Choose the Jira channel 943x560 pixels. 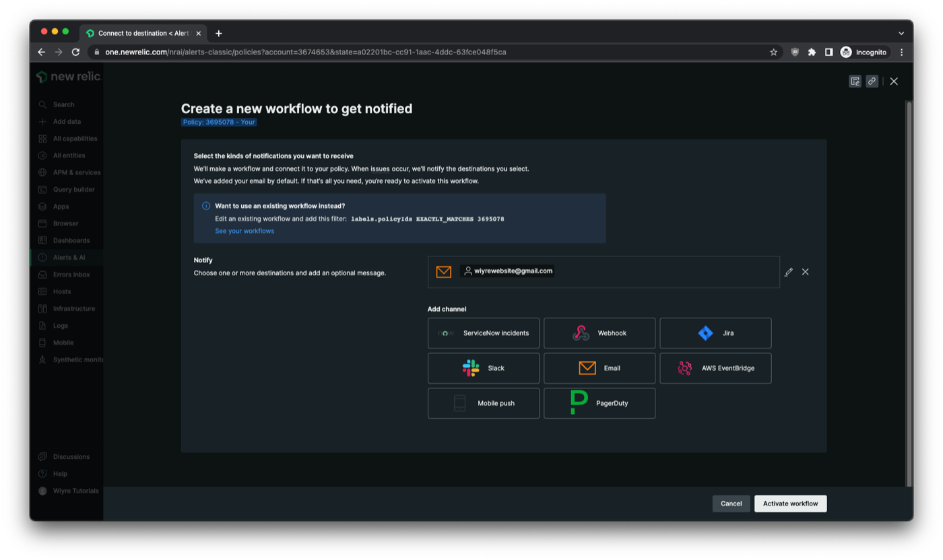[x=715, y=333]
